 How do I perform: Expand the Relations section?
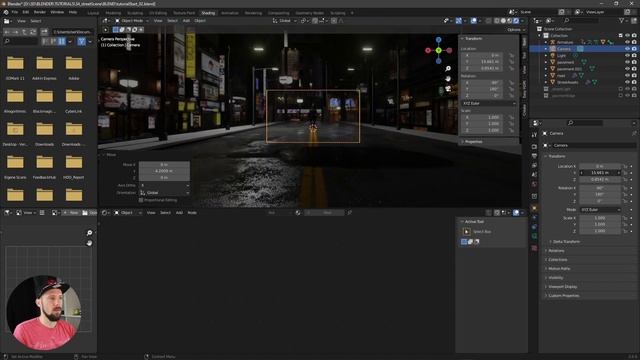click(x=555, y=251)
